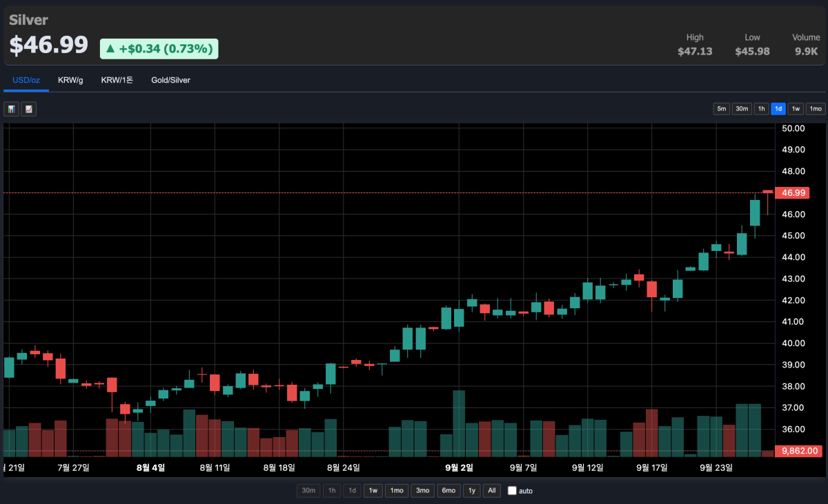Screen dimensions: 828x504
Task: Show All price history range
Action: coord(491,491)
